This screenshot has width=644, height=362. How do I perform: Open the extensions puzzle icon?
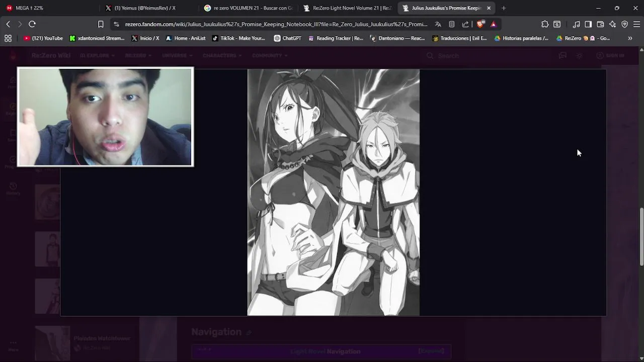pyautogui.click(x=545, y=24)
